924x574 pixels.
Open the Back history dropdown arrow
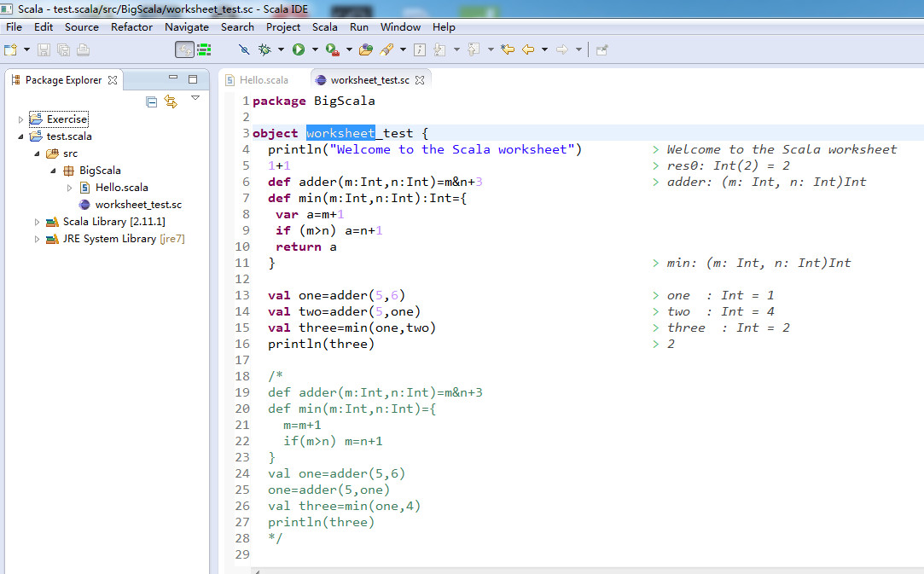(x=544, y=50)
